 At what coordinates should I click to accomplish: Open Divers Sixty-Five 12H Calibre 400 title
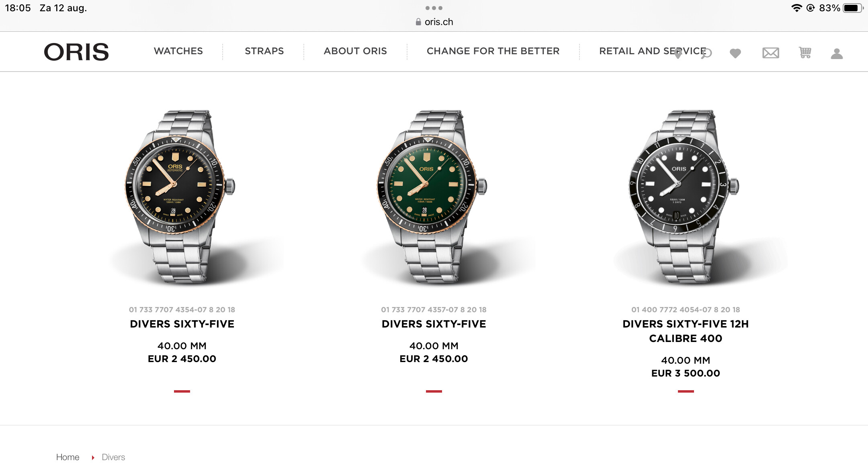[x=686, y=331]
